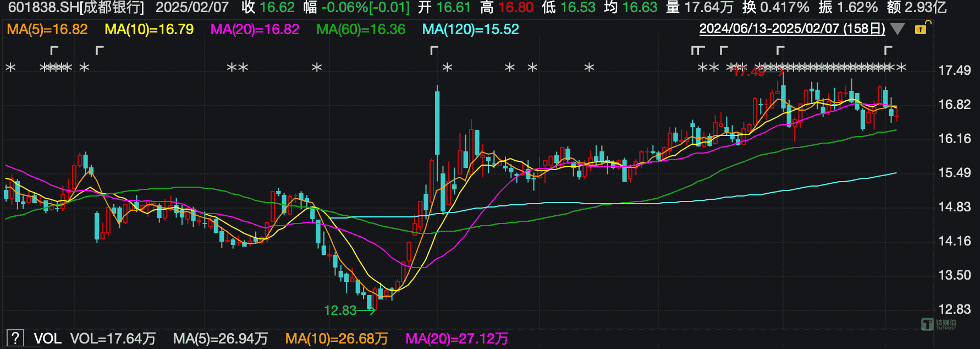This screenshot has width=980, height=349.
Task: Click the green 12.83 lowest price annotation
Action: pyautogui.click(x=340, y=310)
